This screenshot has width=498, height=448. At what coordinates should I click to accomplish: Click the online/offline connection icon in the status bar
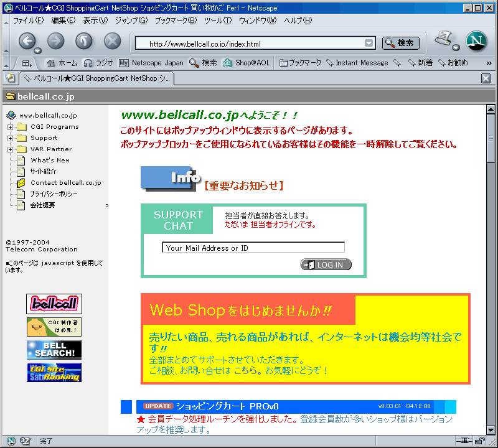(x=464, y=441)
